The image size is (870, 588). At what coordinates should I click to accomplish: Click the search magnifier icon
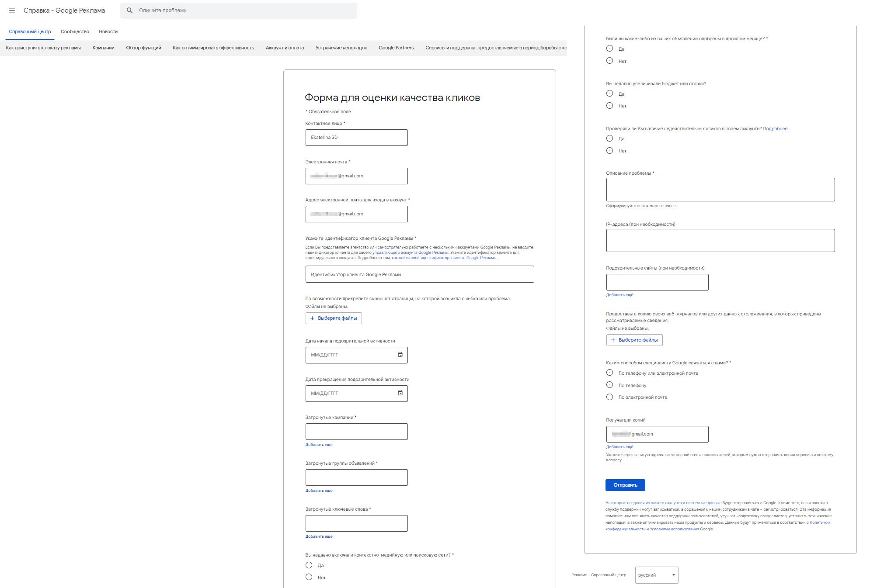129,10
